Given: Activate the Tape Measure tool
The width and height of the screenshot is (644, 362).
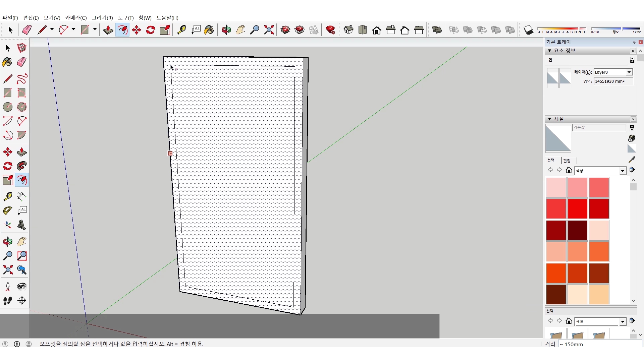Looking at the screenshot, I should [x=181, y=30].
